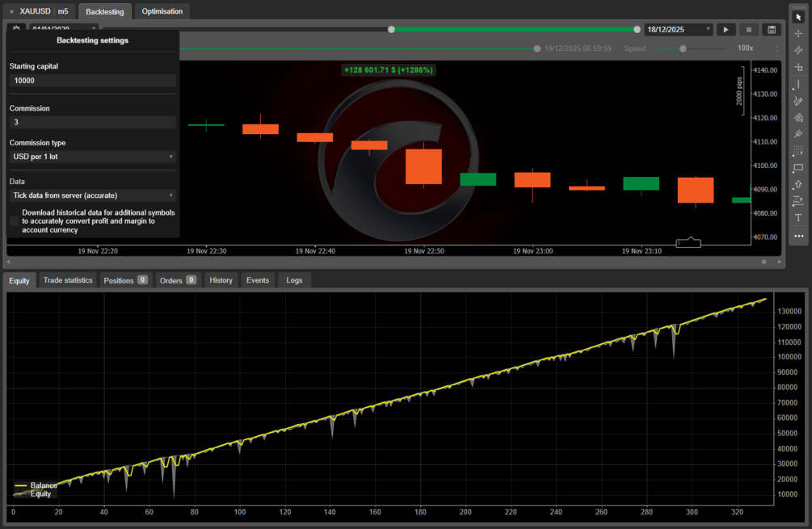Select the equidistant channel tool
This screenshot has width=812, height=529.
[x=798, y=117]
